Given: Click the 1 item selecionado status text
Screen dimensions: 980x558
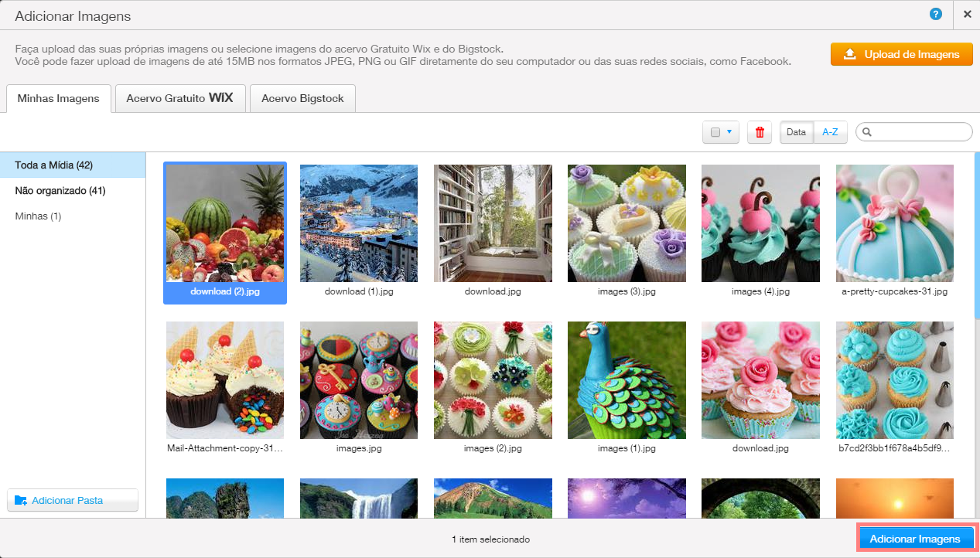Looking at the screenshot, I should tap(490, 539).
